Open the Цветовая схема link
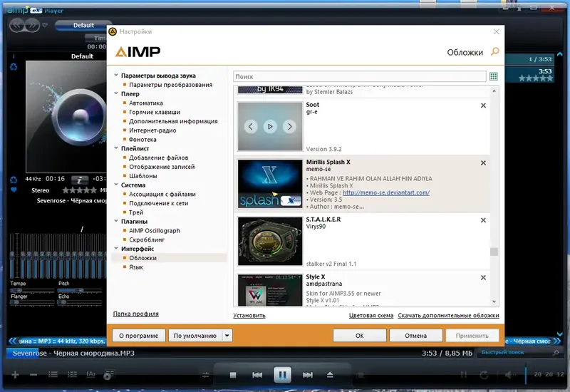This screenshot has height=392, width=570. (371, 315)
